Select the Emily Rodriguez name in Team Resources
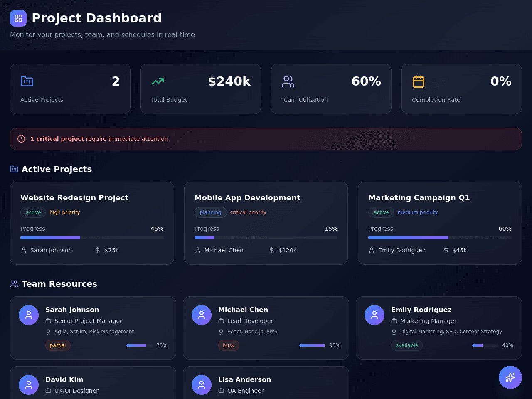Viewport: 532px width, 399px height. (421, 310)
